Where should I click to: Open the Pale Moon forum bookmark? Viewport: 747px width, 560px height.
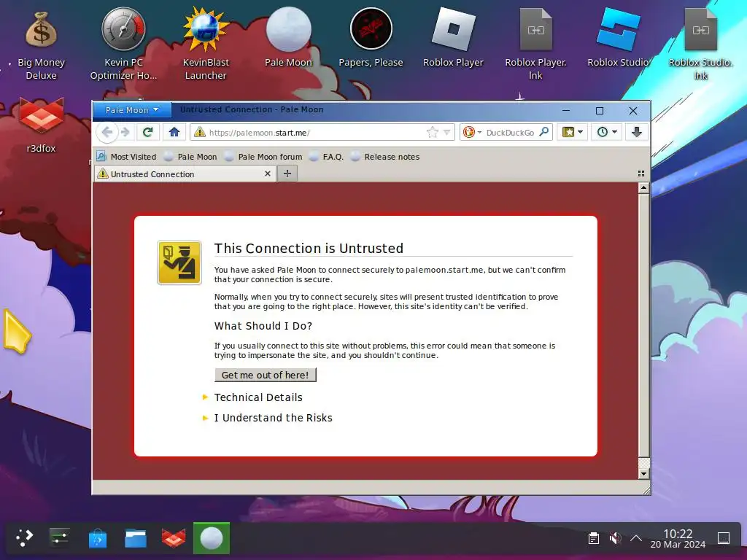(263, 157)
